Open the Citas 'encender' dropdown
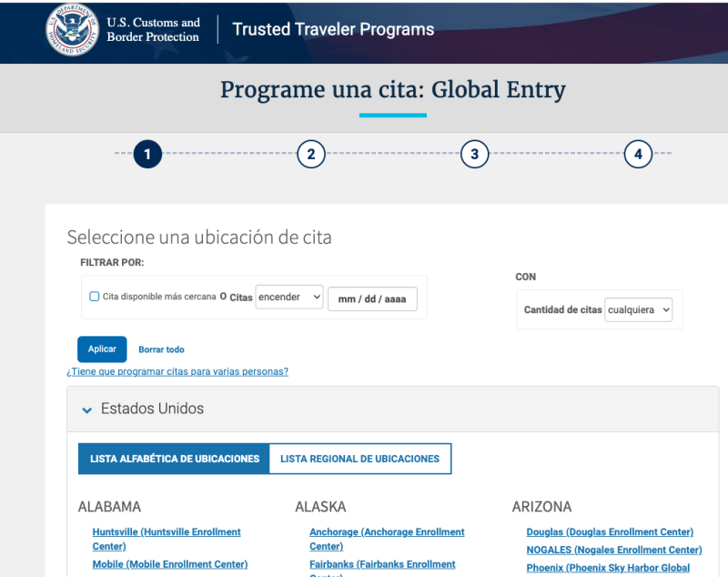Viewport: 728px width, 577px height. point(289,297)
